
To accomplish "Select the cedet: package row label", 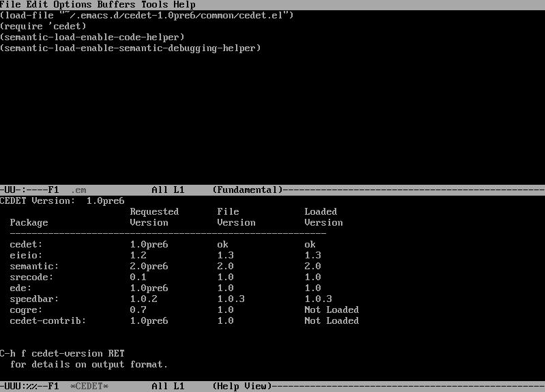I will tap(26, 245).
